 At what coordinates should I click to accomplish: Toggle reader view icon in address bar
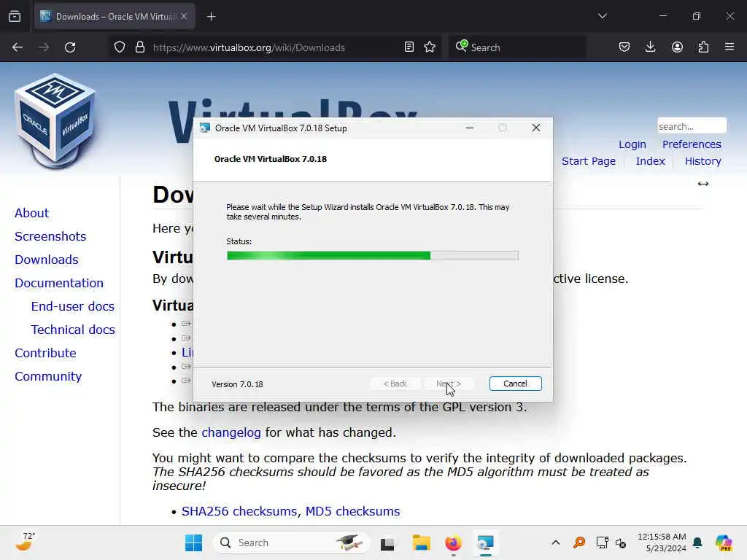click(x=409, y=47)
